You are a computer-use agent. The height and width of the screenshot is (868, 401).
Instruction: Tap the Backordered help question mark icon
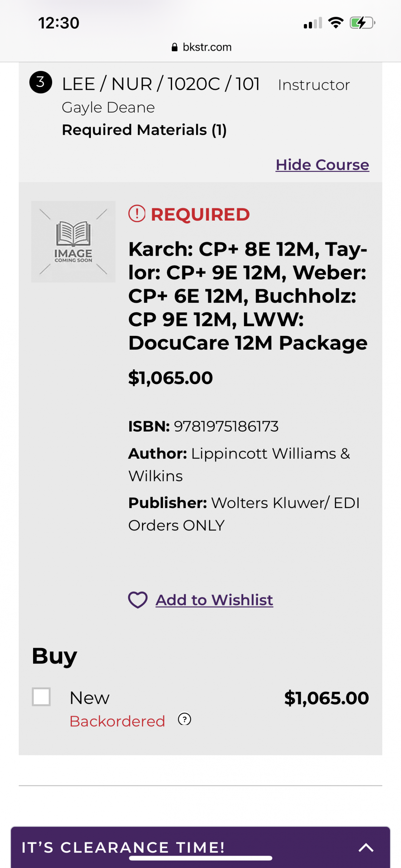point(184,719)
